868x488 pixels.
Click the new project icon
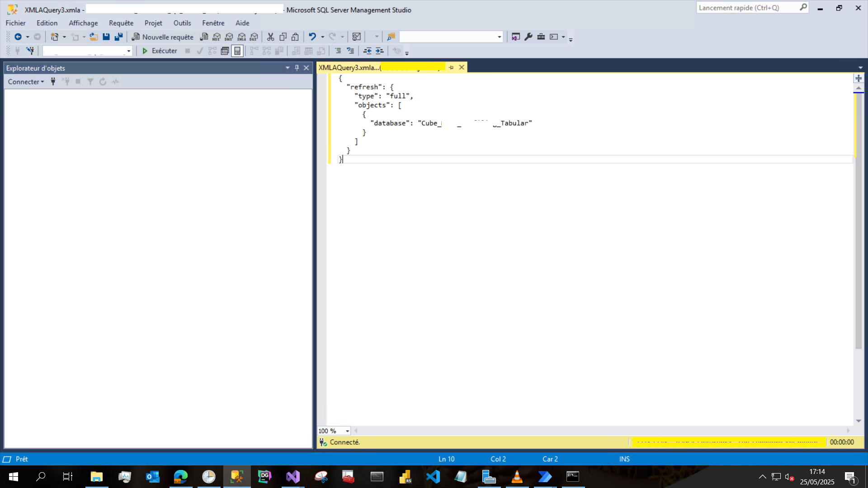pyautogui.click(x=55, y=37)
